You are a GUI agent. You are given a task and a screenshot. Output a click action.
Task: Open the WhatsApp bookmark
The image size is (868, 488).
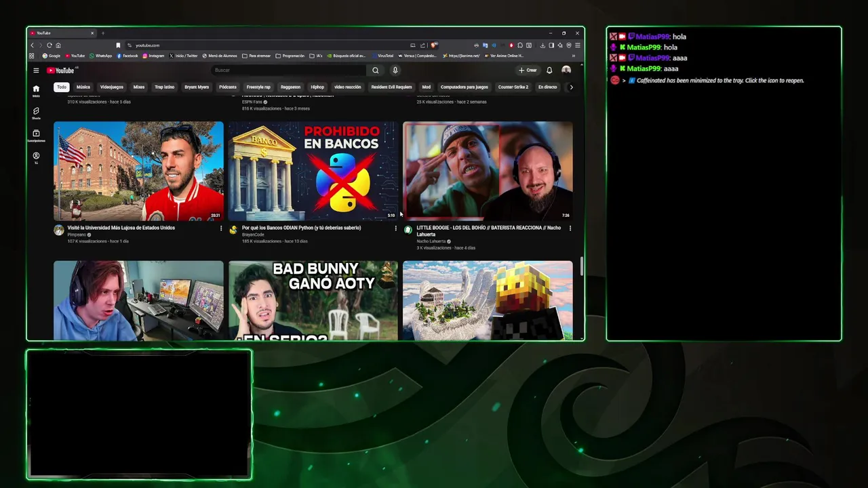pos(100,56)
